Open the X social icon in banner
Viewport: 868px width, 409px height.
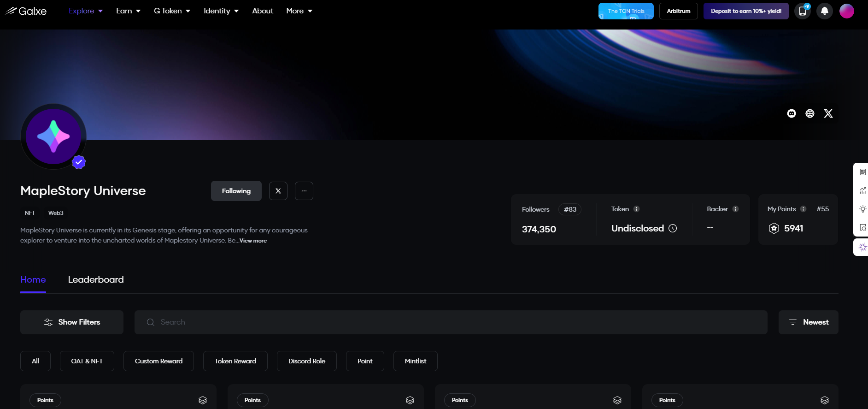click(828, 113)
